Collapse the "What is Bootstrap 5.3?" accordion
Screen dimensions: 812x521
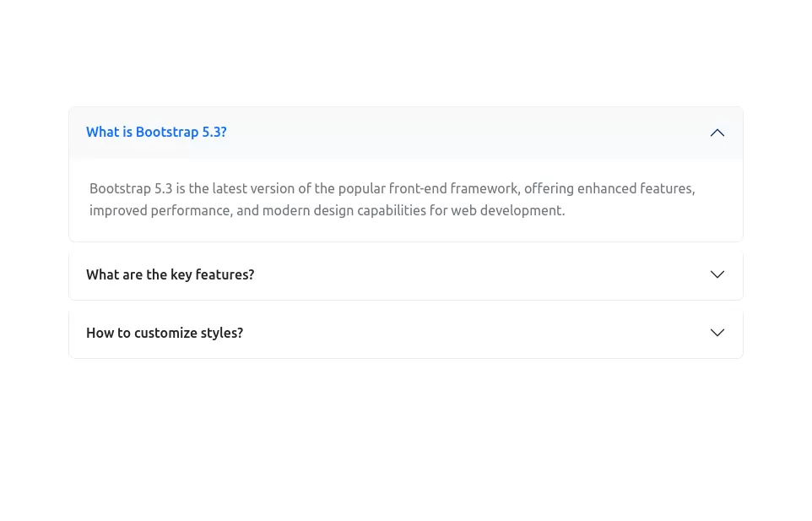point(405,133)
